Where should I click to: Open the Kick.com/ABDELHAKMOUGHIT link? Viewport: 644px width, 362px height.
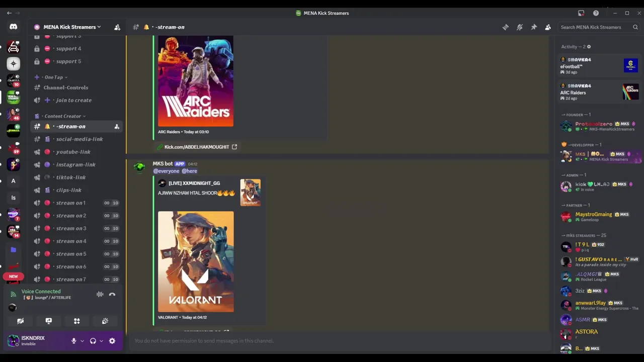[x=197, y=147]
